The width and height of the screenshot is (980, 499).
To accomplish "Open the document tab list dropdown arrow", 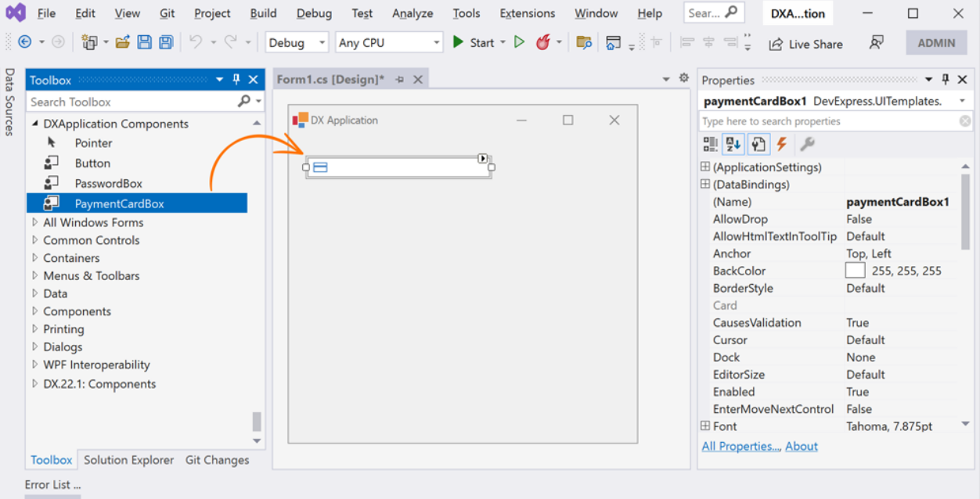I will tap(666, 79).
